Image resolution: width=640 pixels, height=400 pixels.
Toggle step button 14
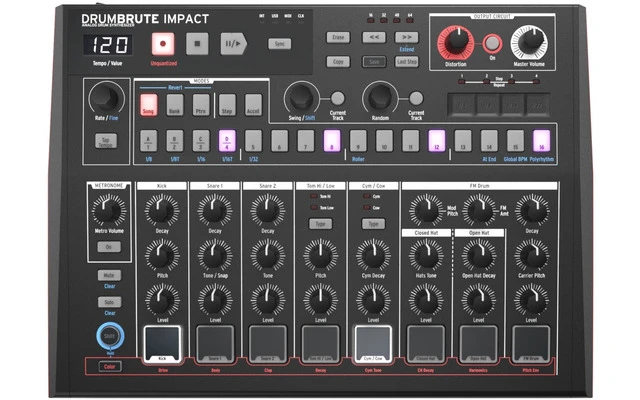click(x=489, y=141)
